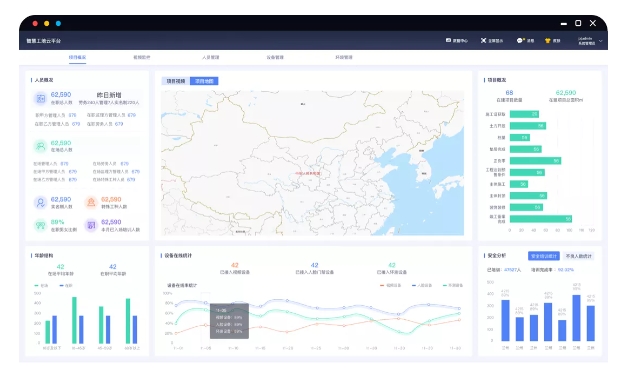This screenshot has height=372, width=627.
Task: Click the 安全分析 panel heading
Action: tap(497, 255)
